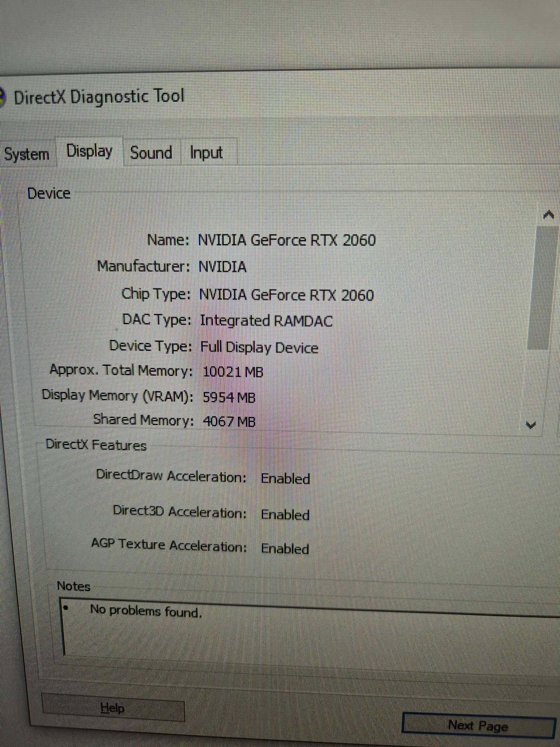Click the 4067 MB shared memory value
Screen dimensions: 560x747
click(229, 422)
